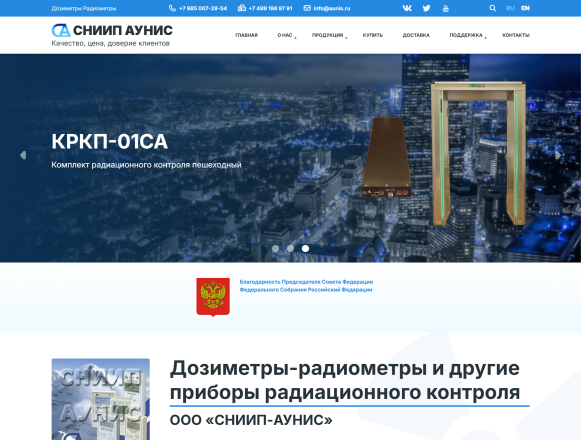The height and width of the screenshot is (440, 581).
Task: Click the envelope email icon
Action: [x=307, y=8]
